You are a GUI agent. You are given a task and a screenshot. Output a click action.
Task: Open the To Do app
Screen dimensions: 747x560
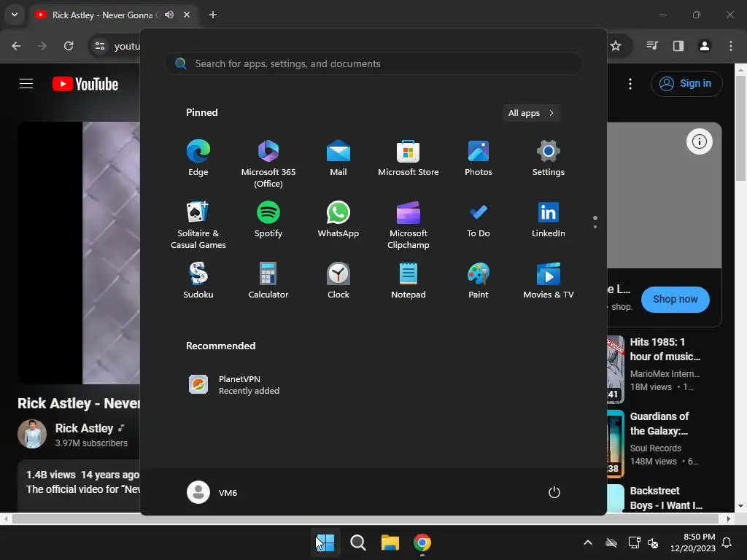pyautogui.click(x=479, y=219)
